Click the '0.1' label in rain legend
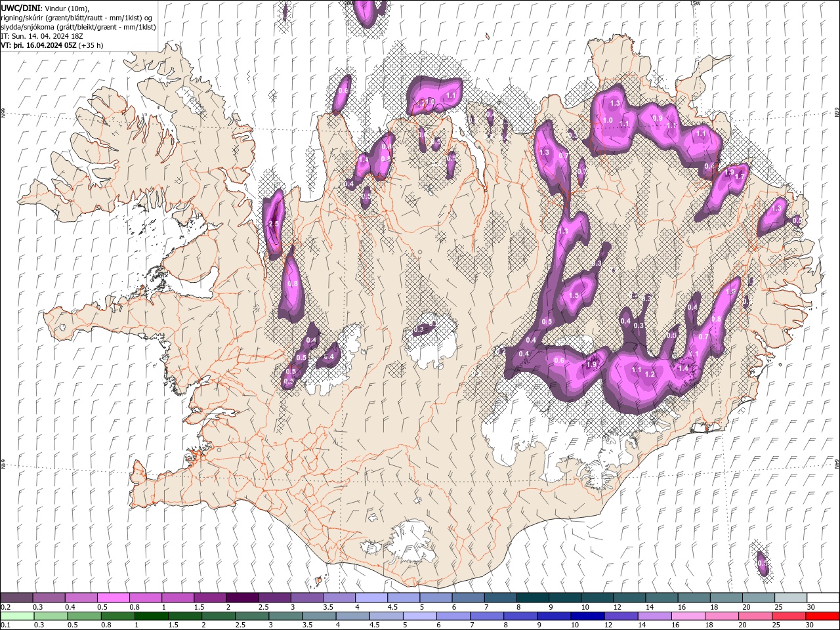This screenshot has height=630, width=840. point(5,625)
